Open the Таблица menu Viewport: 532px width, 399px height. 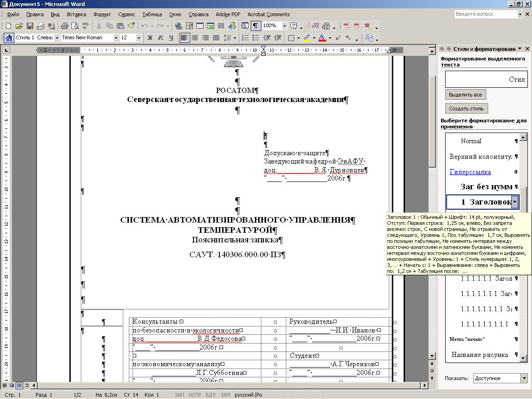click(x=152, y=14)
